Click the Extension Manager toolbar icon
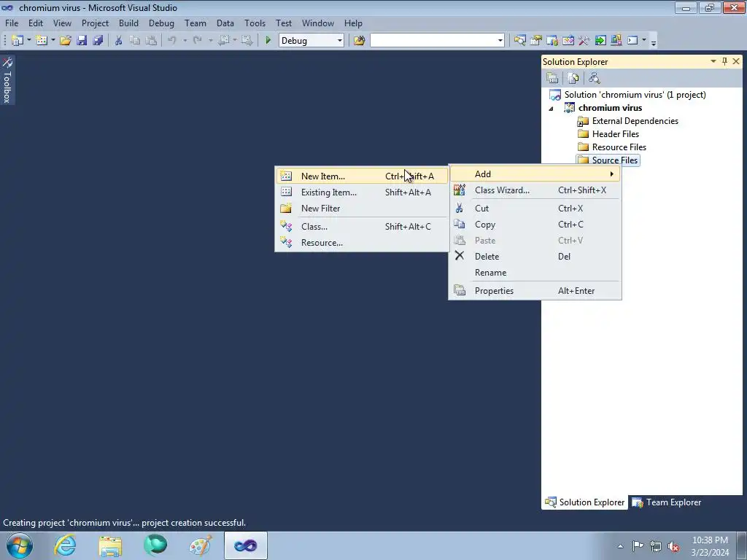Screen dimensions: 747x560 tap(616, 41)
